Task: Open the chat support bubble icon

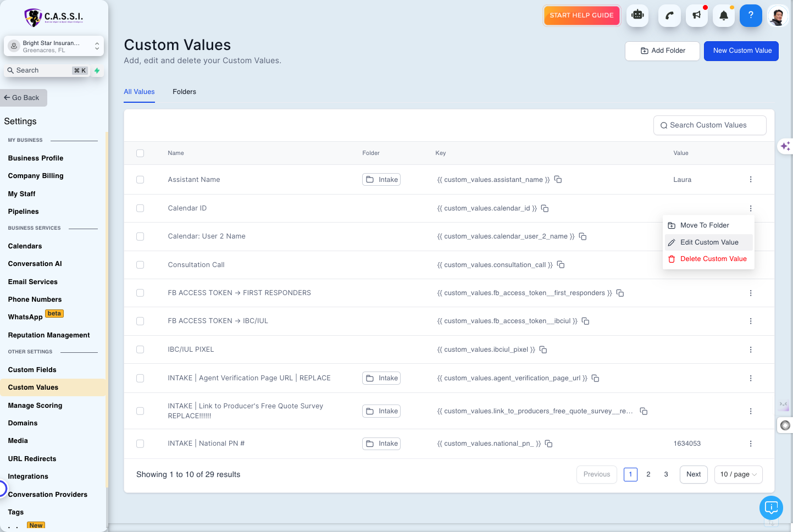Action: (771, 507)
